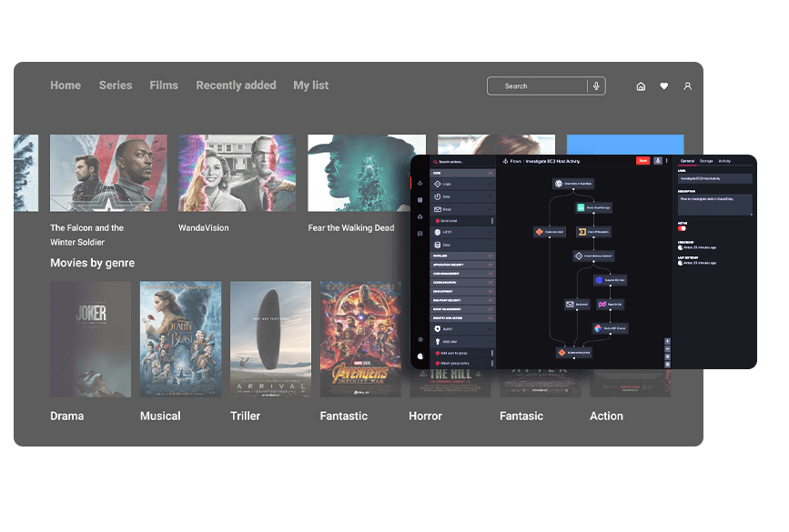The image size is (789, 532).
Task: Expand the Communication section
Action: (462, 283)
